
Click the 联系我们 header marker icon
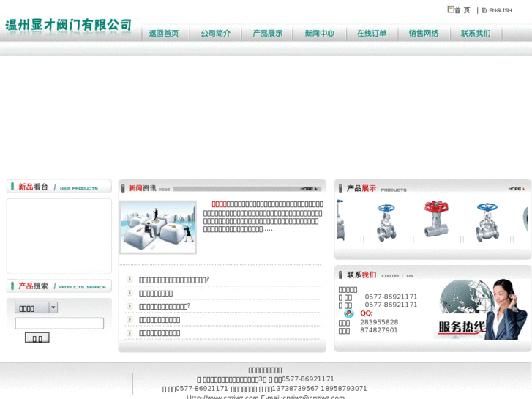(340, 275)
